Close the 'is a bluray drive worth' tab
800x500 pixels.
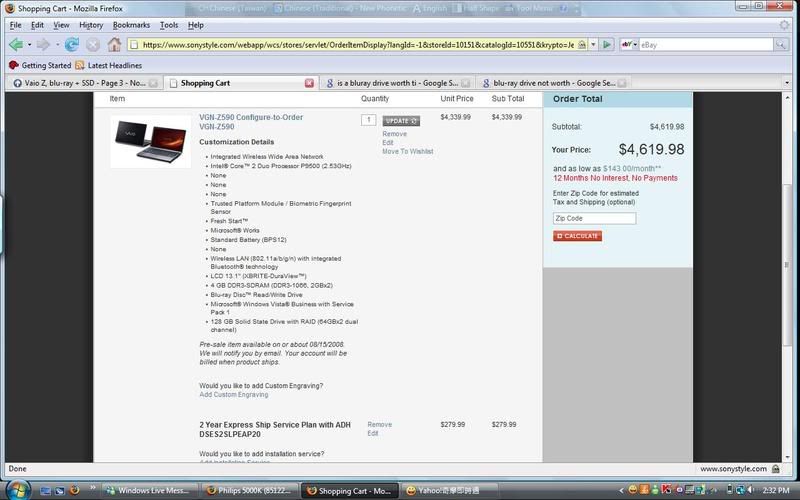[465, 83]
